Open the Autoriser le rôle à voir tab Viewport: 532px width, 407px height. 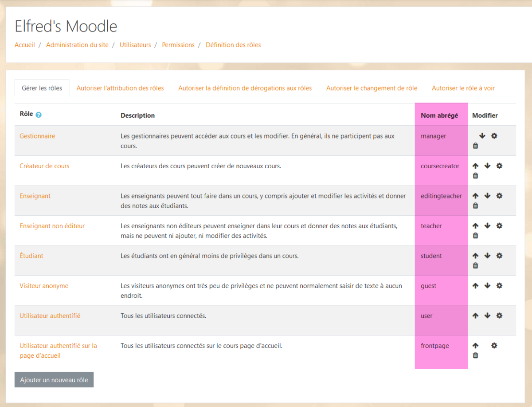pyautogui.click(x=463, y=88)
